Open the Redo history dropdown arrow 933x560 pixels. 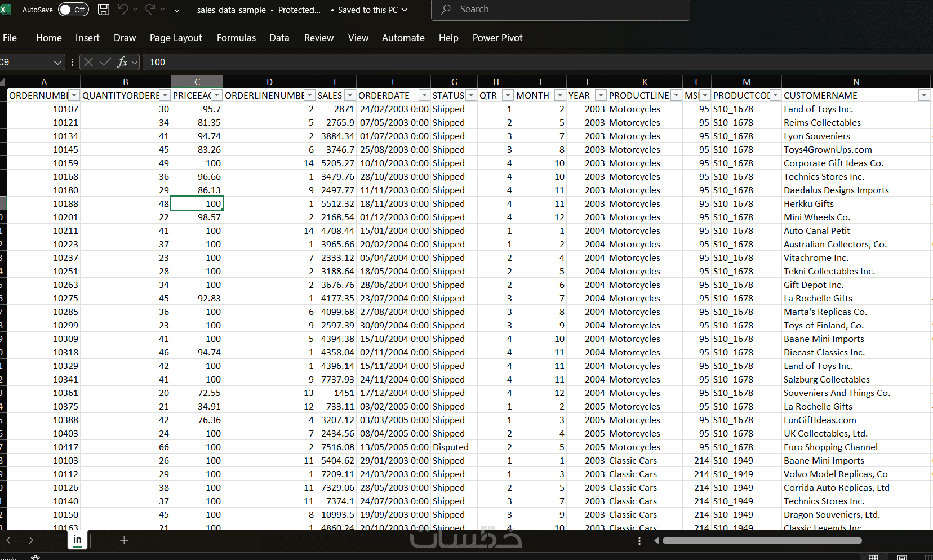[163, 10]
